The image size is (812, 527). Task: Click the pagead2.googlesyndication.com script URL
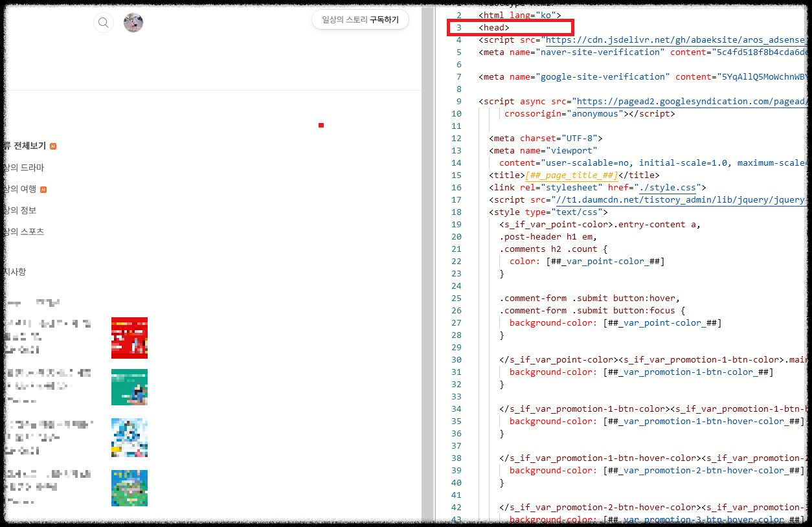click(x=693, y=102)
